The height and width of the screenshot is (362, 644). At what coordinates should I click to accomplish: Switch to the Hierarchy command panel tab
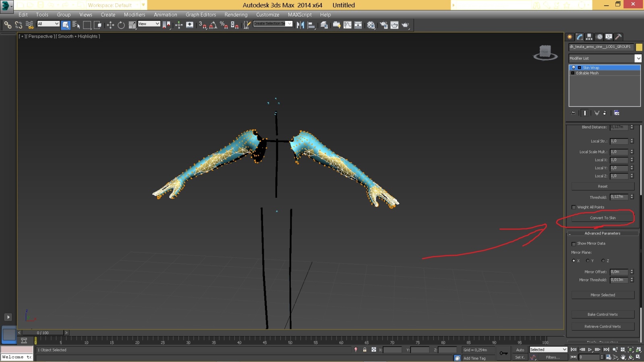[589, 37]
